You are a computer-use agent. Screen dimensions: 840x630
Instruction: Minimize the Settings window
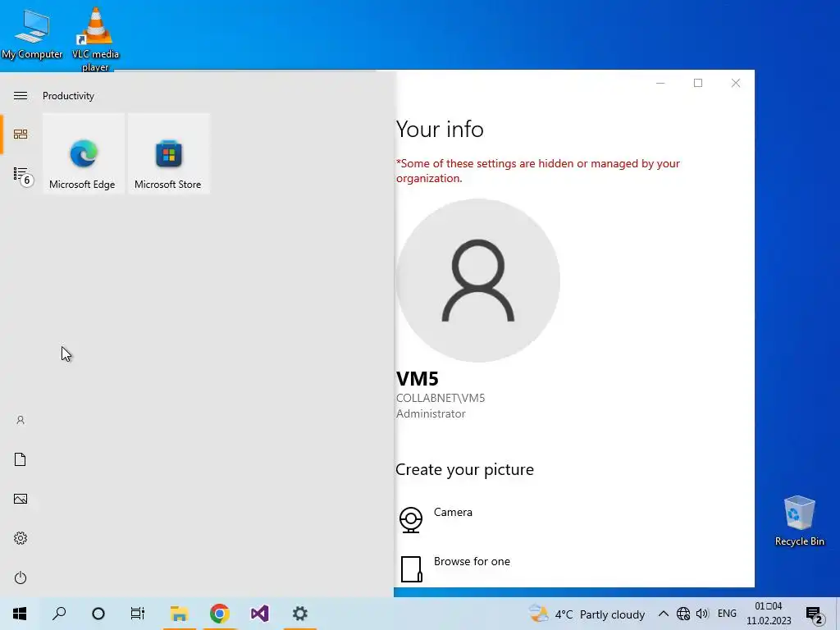660,83
